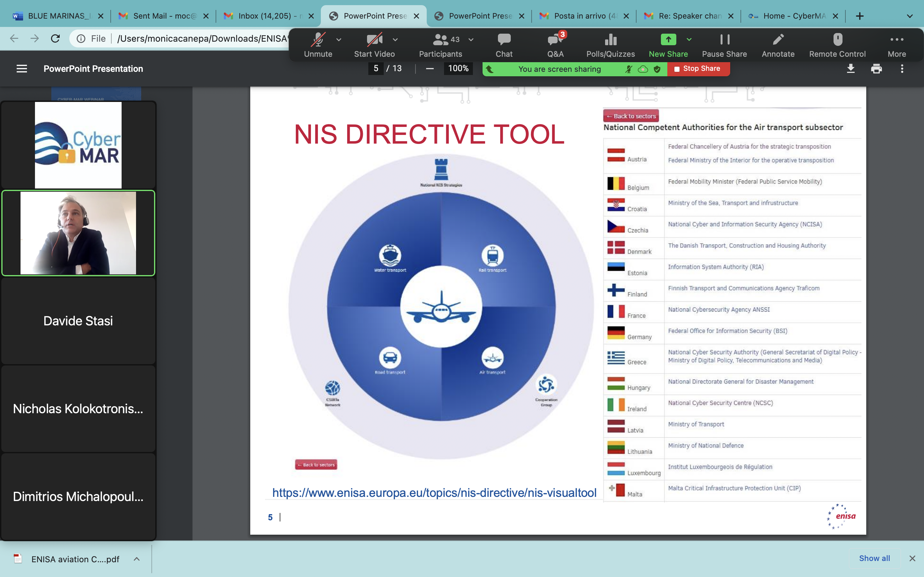Download the PDF presentation
The height and width of the screenshot is (577, 924).
pyautogui.click(x=850, y=69)
